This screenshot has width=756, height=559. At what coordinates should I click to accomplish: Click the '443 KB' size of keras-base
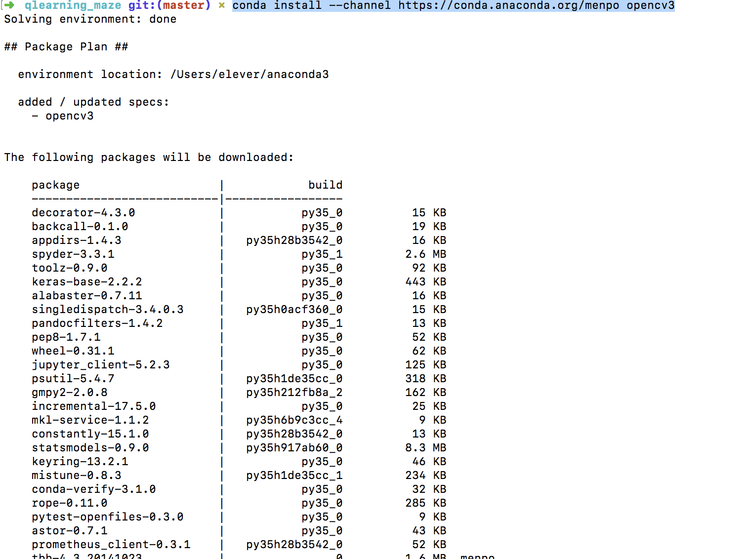(426, 282)
